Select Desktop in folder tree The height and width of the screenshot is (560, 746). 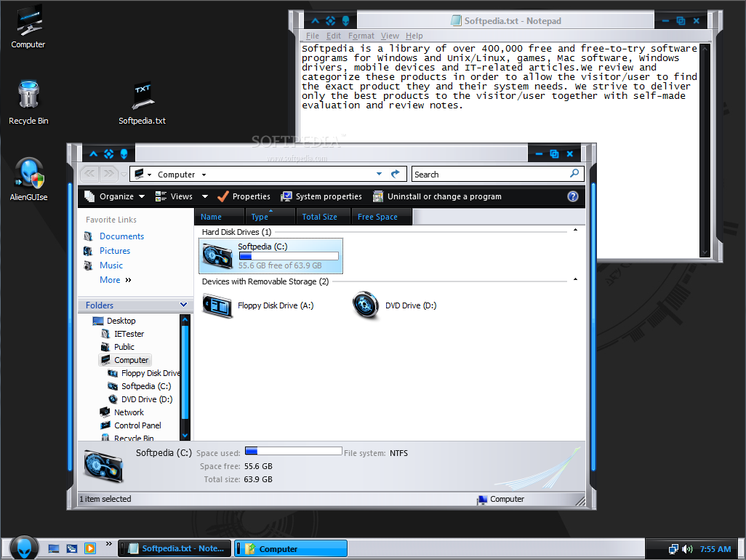point(114,321)
